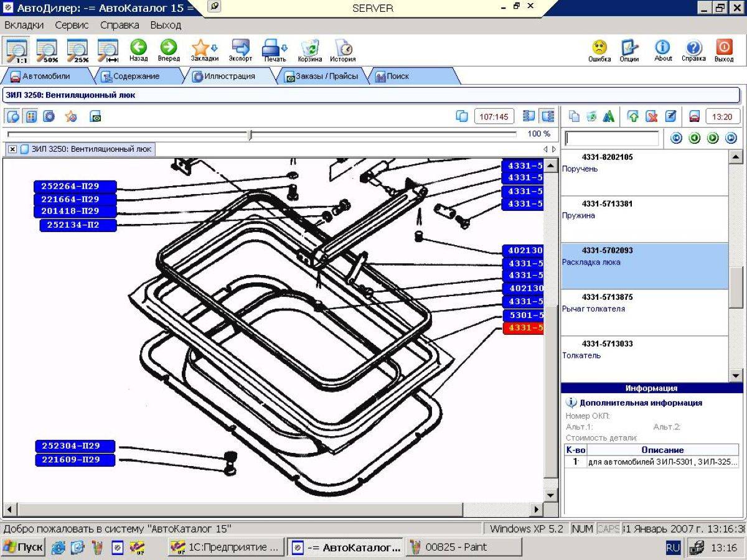Click the parts search input field
Image resolution: width=747 pixels, height=560 pixels.
pos(611,138)
